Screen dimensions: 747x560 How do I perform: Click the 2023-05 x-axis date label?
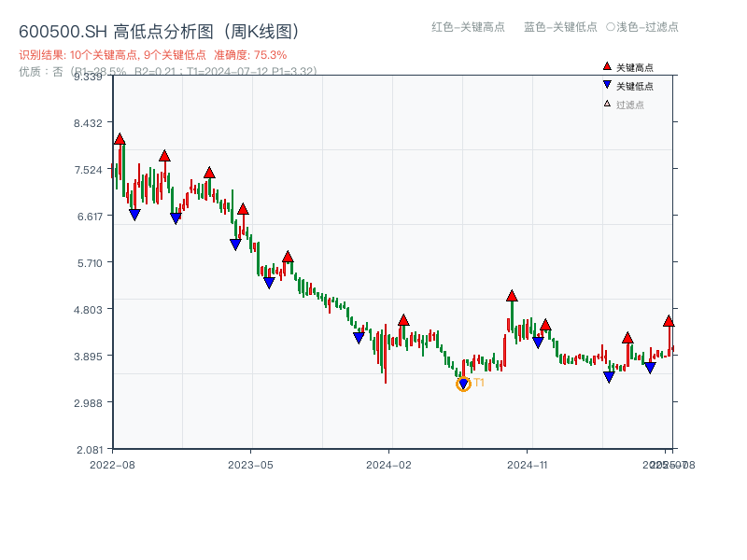pyautogui.click(x=250, y=464)
